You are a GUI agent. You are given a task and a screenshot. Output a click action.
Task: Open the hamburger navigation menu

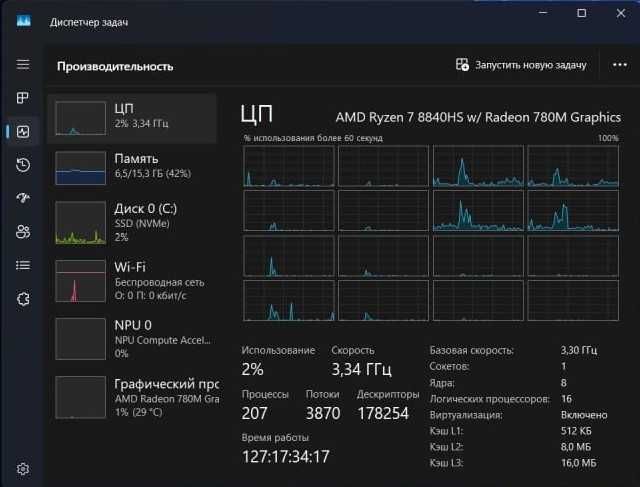[23, 64]
